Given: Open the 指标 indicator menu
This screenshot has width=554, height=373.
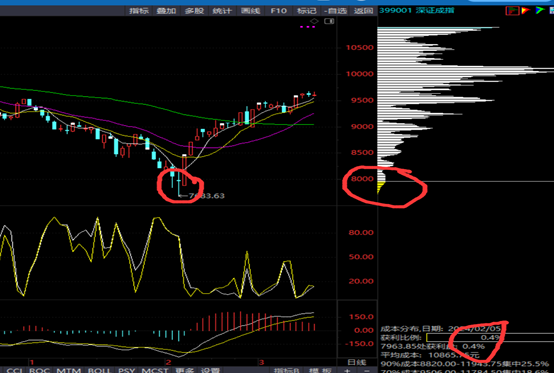Looking at the screenshot, I should (x=139, y=11).
